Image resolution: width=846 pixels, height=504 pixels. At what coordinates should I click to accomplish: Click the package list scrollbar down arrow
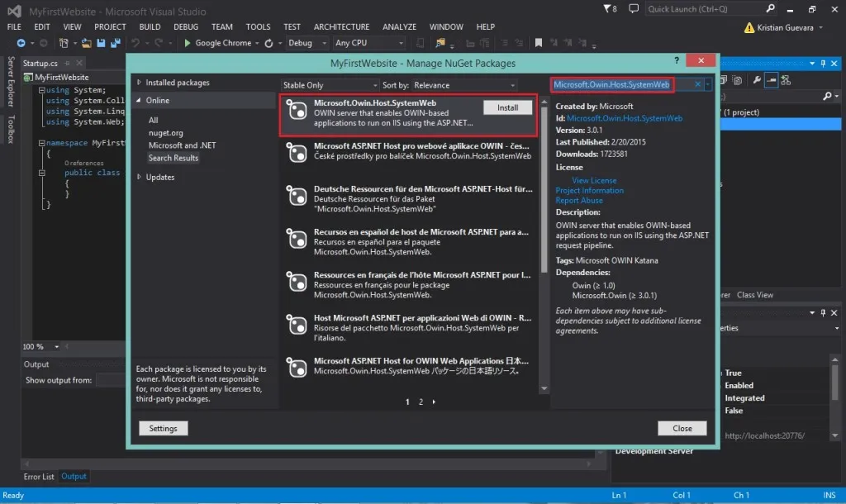coord(544,388)
